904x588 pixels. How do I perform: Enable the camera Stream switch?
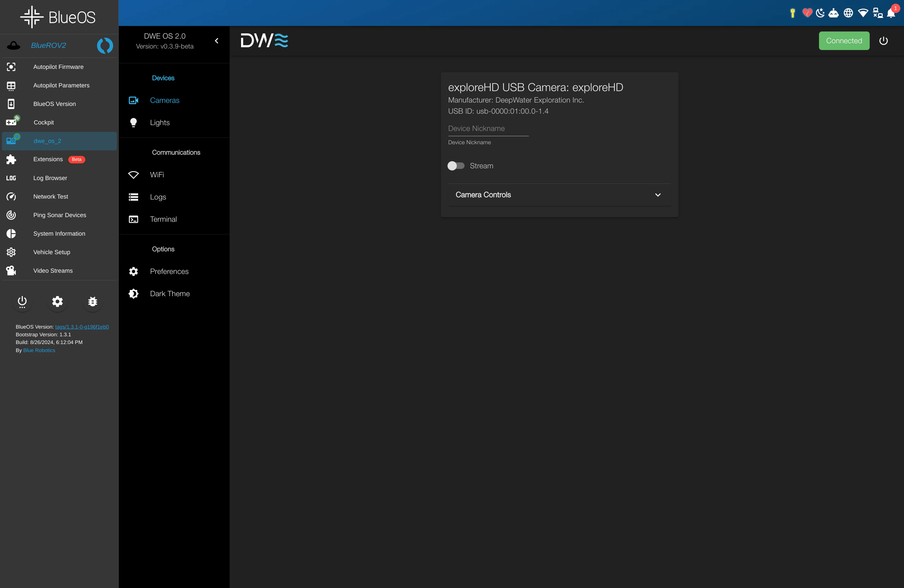[456, 166]
